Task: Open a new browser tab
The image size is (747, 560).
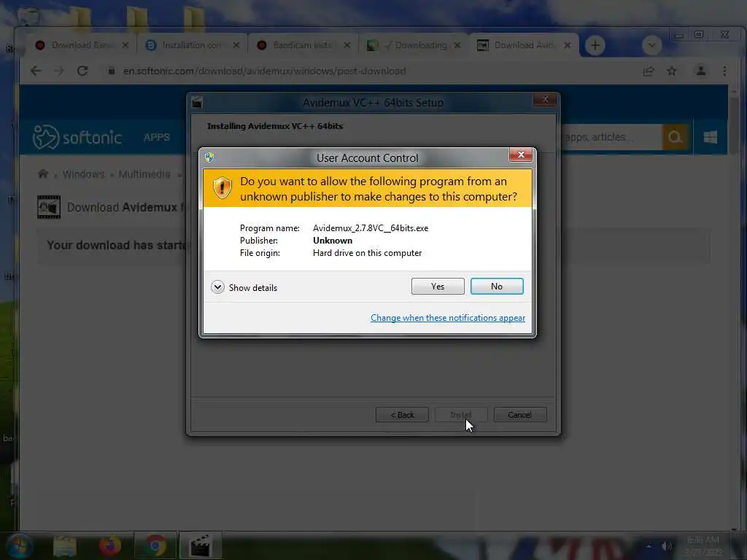Action: (x=595, y=45)
